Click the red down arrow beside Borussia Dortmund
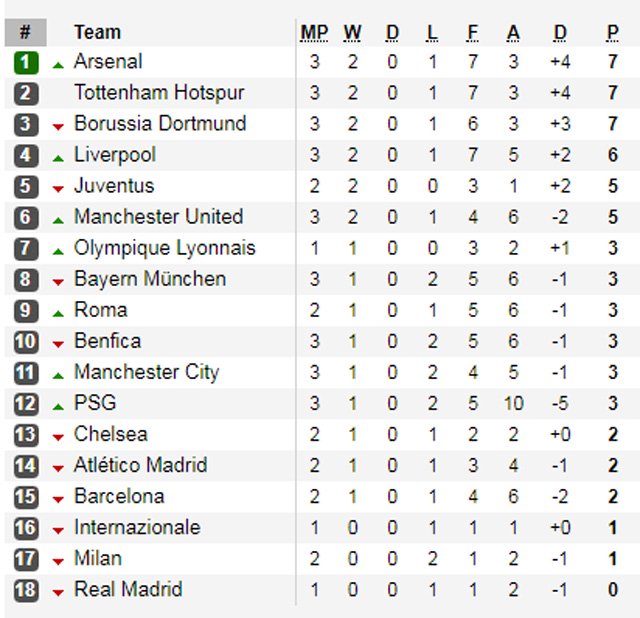 (x=58, y=126)
